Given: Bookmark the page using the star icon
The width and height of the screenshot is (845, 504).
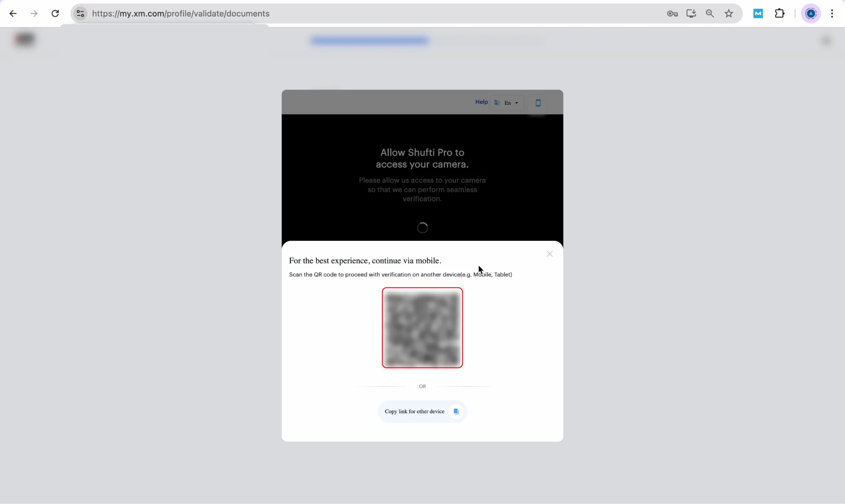Looking at the screenshot, I should pos(729,13).
